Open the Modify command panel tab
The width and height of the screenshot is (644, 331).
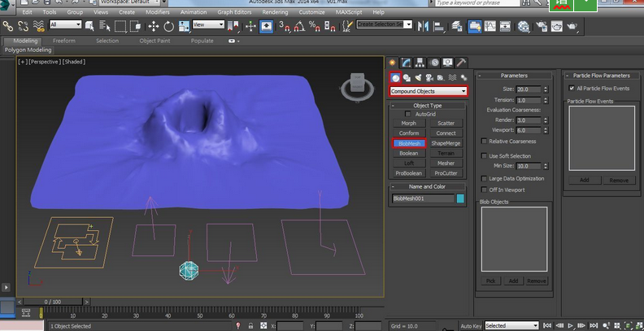point(407,62)
